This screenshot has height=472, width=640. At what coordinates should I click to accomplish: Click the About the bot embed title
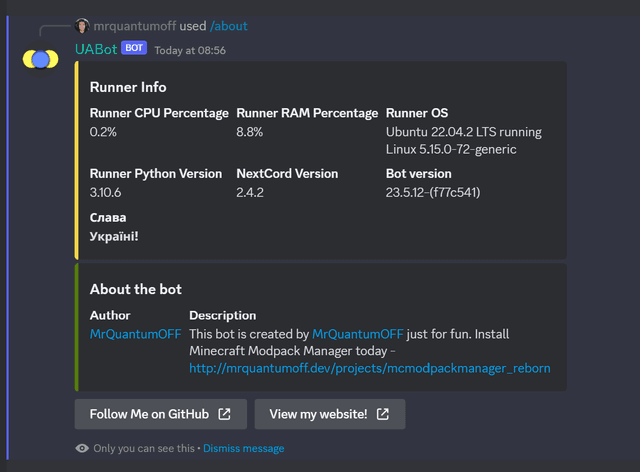(x=135, y=289)
